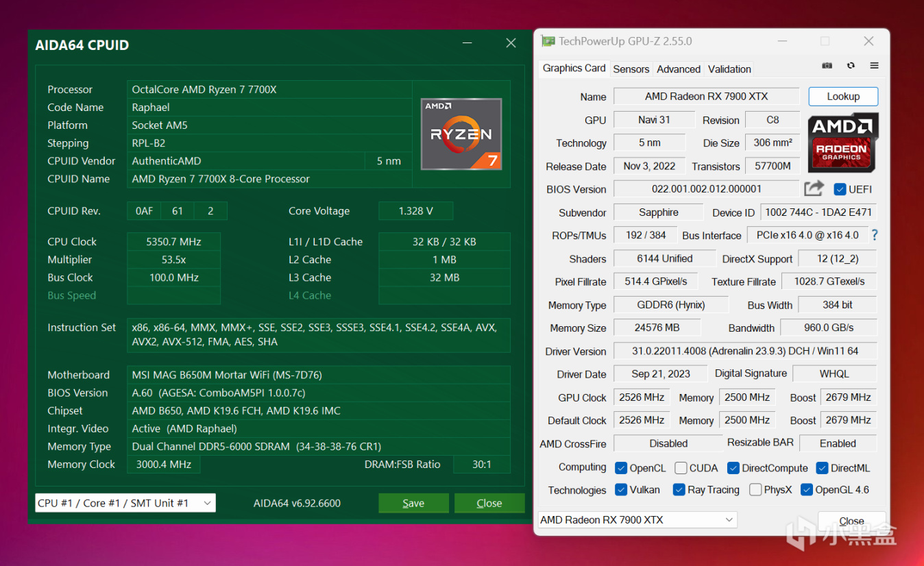Click the GPU-Z title bar app icon
Viewport: 924px width, 566px height.
[548, 41]
